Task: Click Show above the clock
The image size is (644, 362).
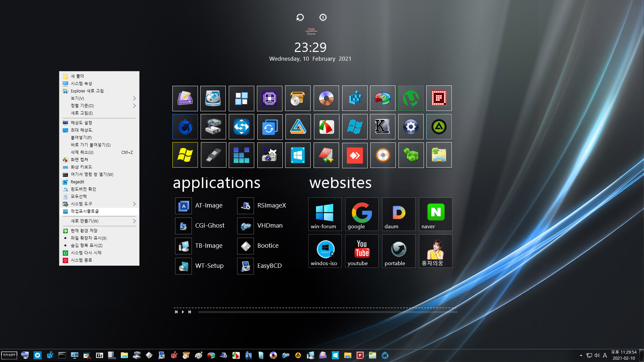Action: pyautogui.click(x=311, y=34)
